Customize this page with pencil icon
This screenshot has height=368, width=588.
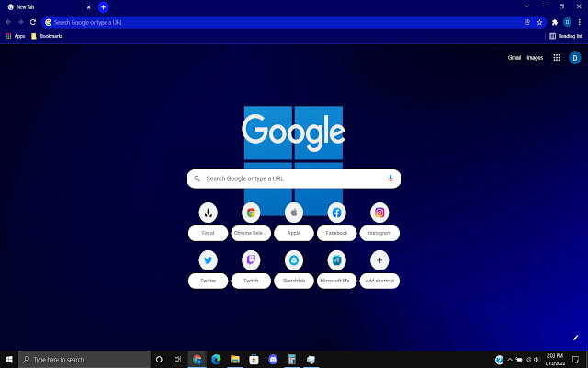(576, 338)
